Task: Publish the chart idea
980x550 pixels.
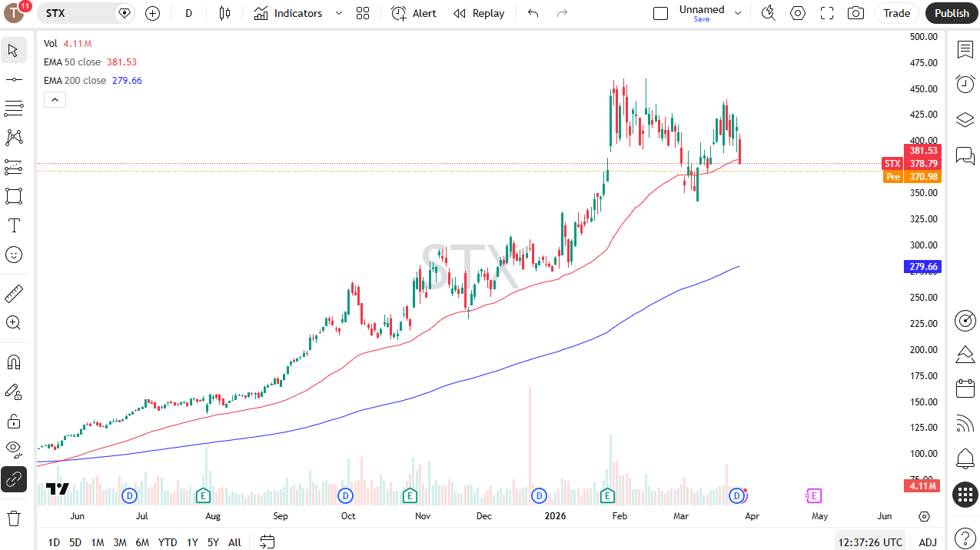Action: [952, 13]
